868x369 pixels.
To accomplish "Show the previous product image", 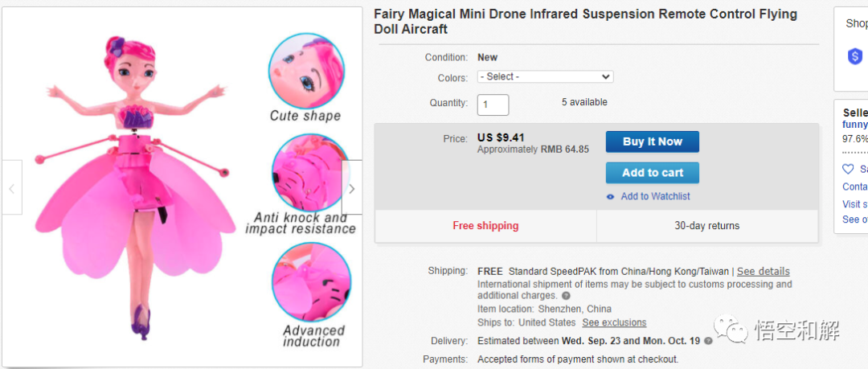I will pyautogui.click(x=11, y=188).
